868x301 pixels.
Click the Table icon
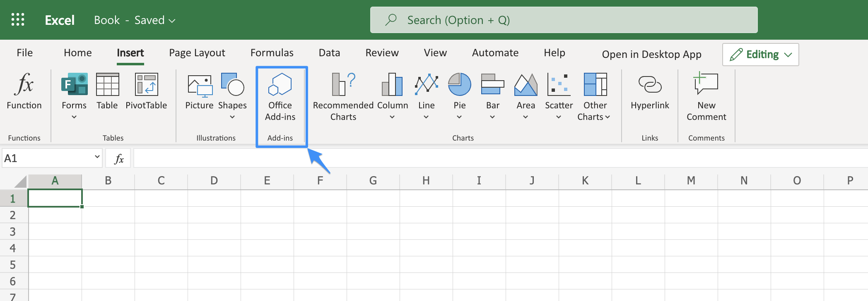tap(107, 84)
